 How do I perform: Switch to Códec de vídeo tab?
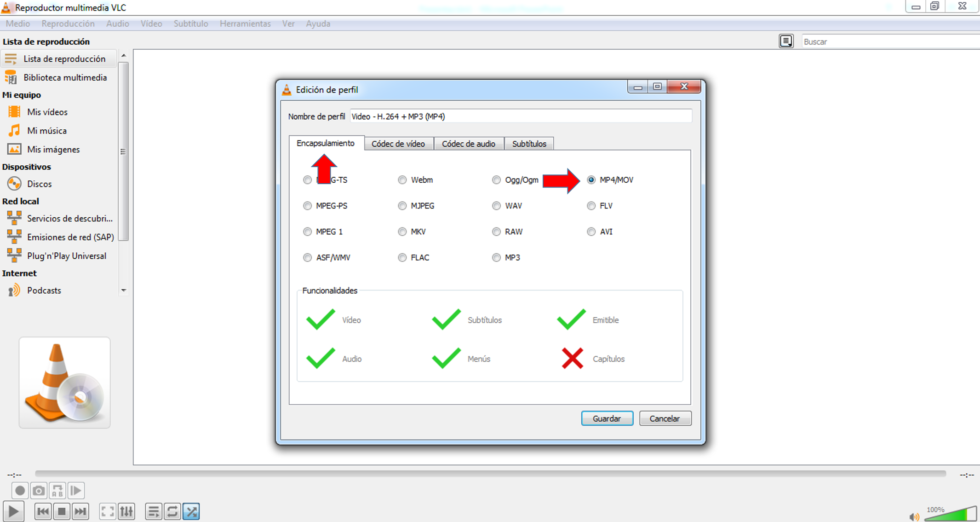(398, 144)
